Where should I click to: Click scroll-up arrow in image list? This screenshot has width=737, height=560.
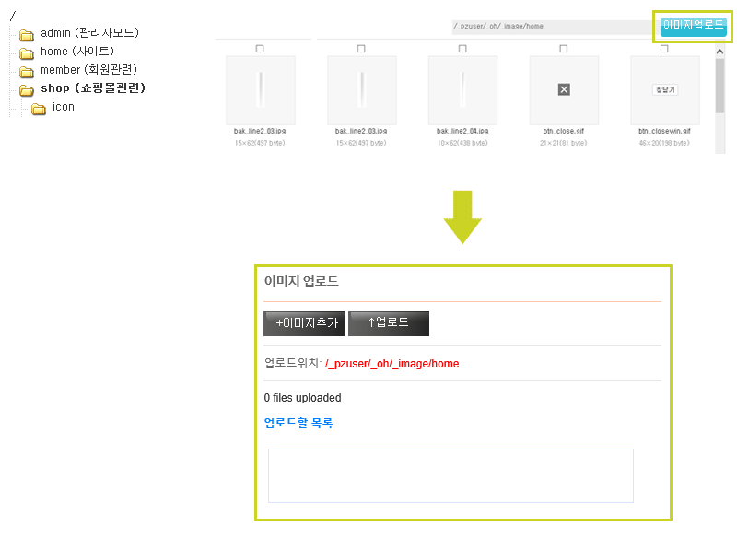pos(719,52)
